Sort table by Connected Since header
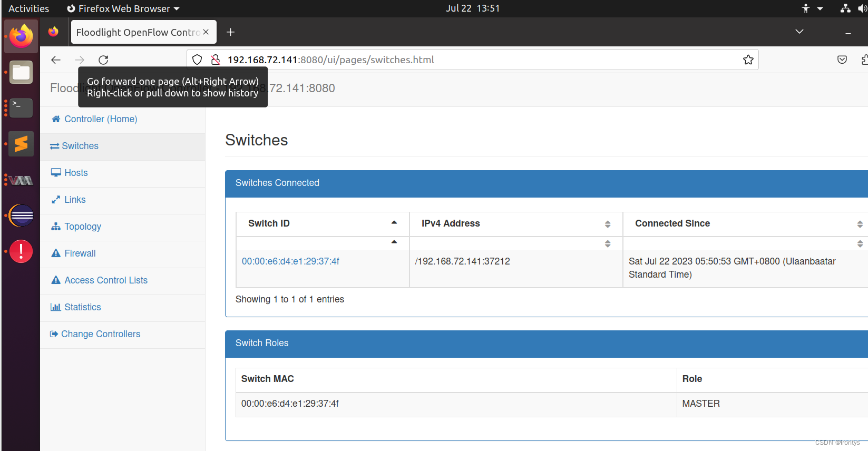This screenshot has height=451, width=868. [745, 223]
